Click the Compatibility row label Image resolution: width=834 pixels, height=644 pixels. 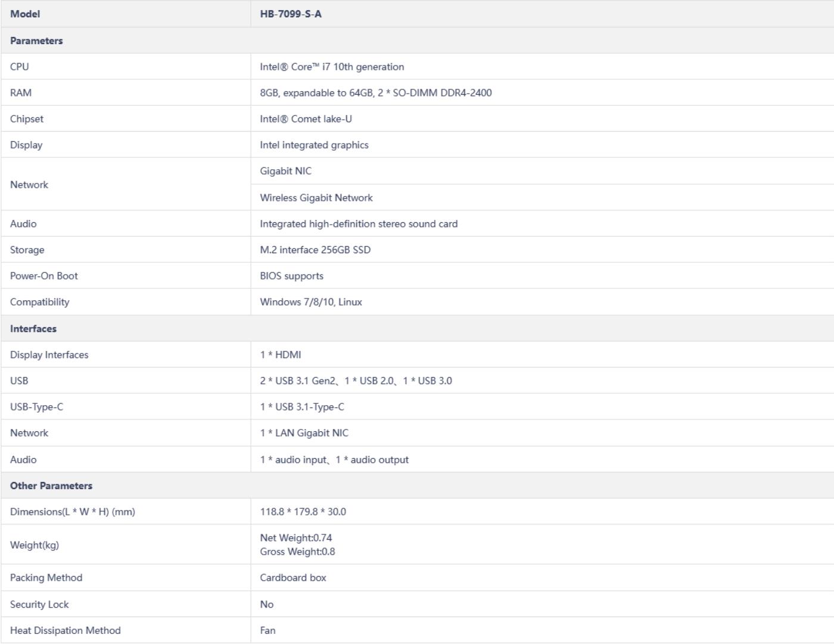(x=39, y=302)
